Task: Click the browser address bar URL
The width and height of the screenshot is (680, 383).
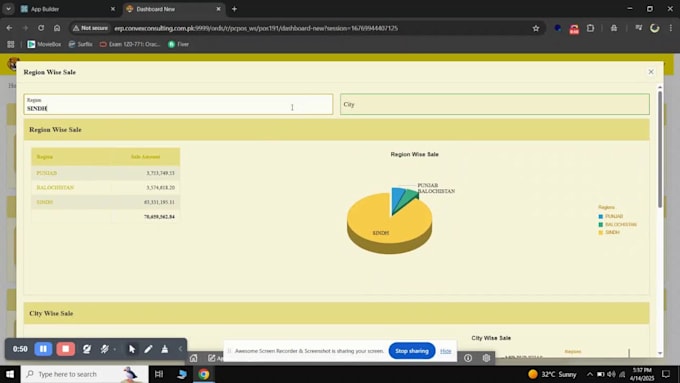Action: pyautogui.click(x=256, y=28)
